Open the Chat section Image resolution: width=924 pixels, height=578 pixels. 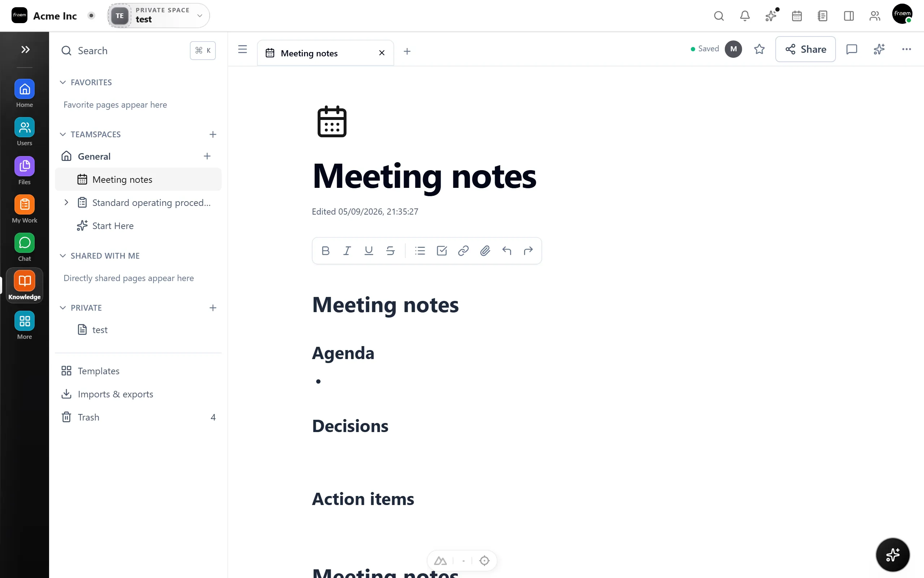click(25, 247)
